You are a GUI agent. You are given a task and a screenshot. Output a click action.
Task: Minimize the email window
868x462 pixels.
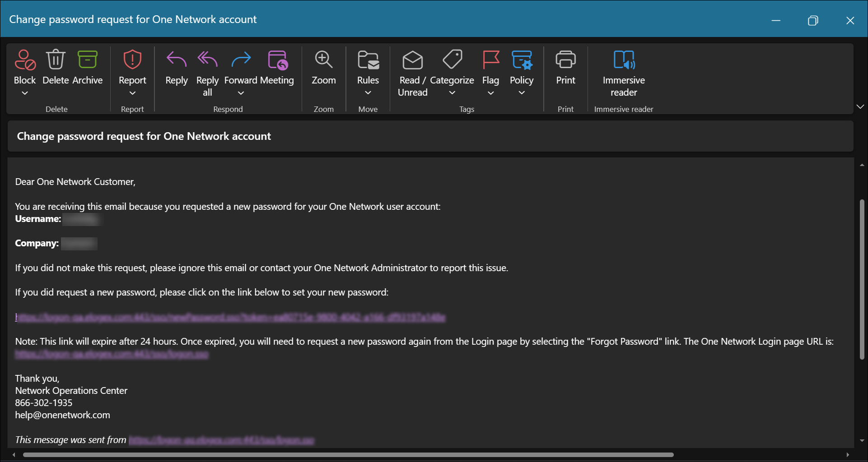tap(776, 20)
